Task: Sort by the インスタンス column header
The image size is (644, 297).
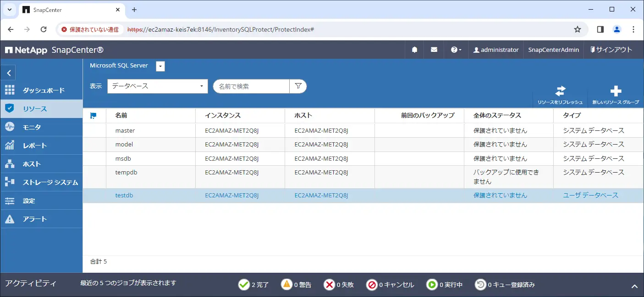Action: click(223, 116)
